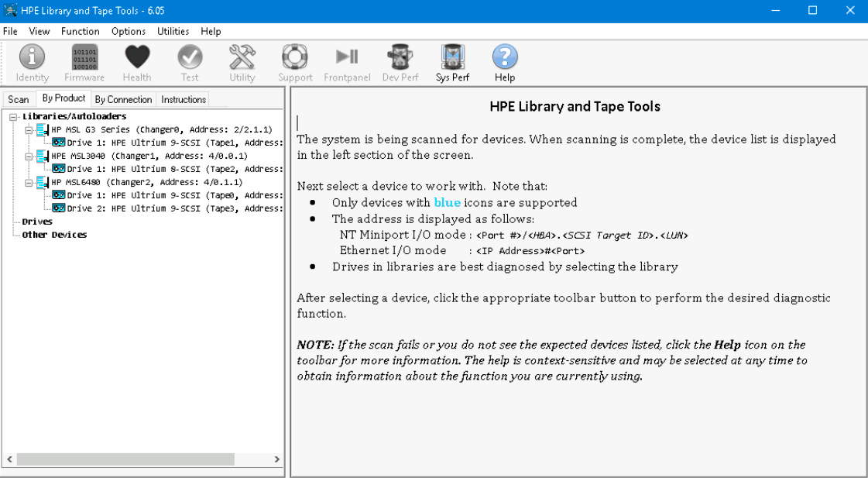Viewport: 868px width, 478px height.
Task: Click the HP MSL G3 Series library icon
Action: [43, 129]
